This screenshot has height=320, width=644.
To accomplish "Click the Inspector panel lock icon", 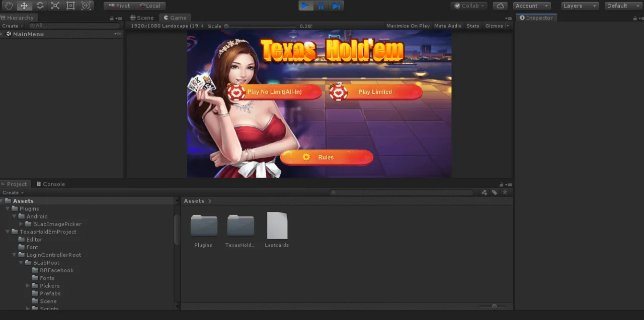I will pyautogui.click(x=634, y=18).
